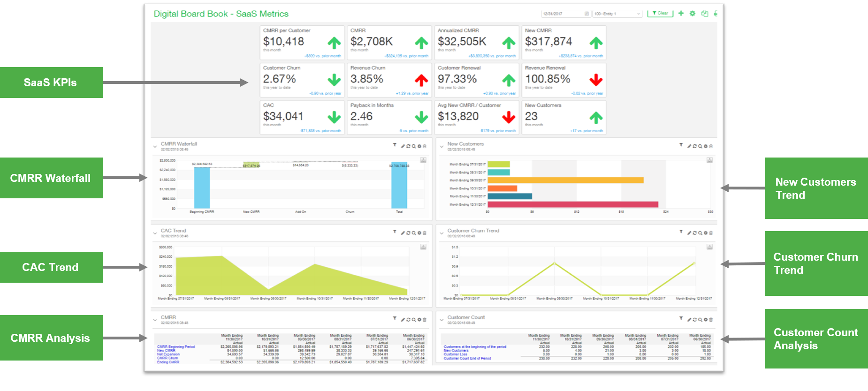Delete the New Customers panel

[711, 146]
